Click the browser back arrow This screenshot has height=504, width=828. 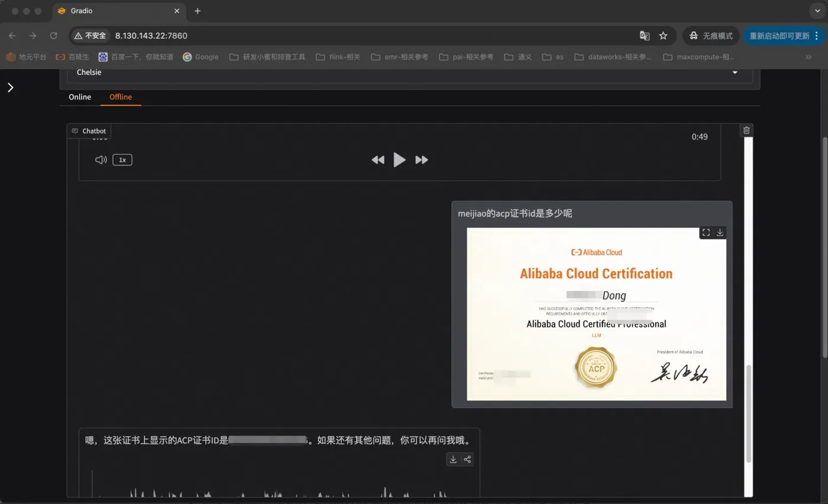coord(12,35)
